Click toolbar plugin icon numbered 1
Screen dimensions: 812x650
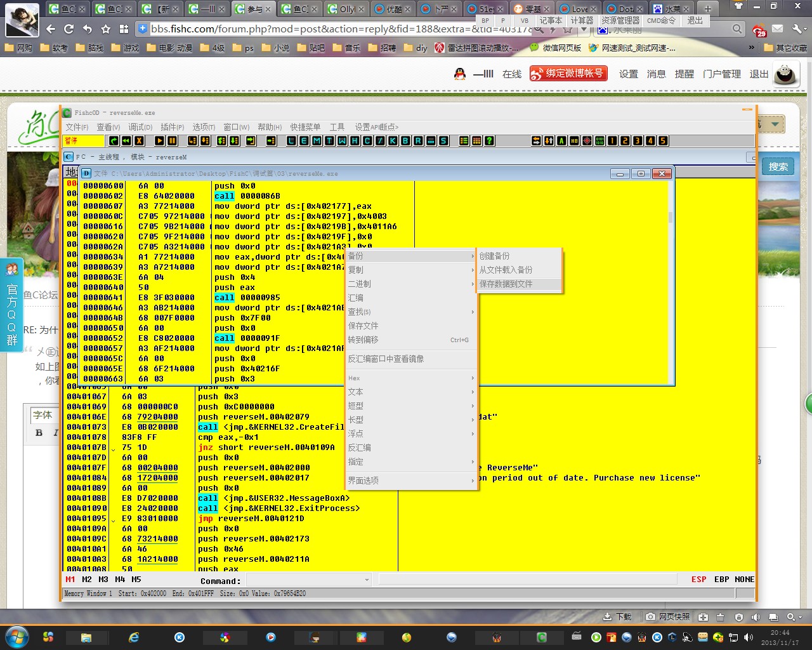[612, 141]
